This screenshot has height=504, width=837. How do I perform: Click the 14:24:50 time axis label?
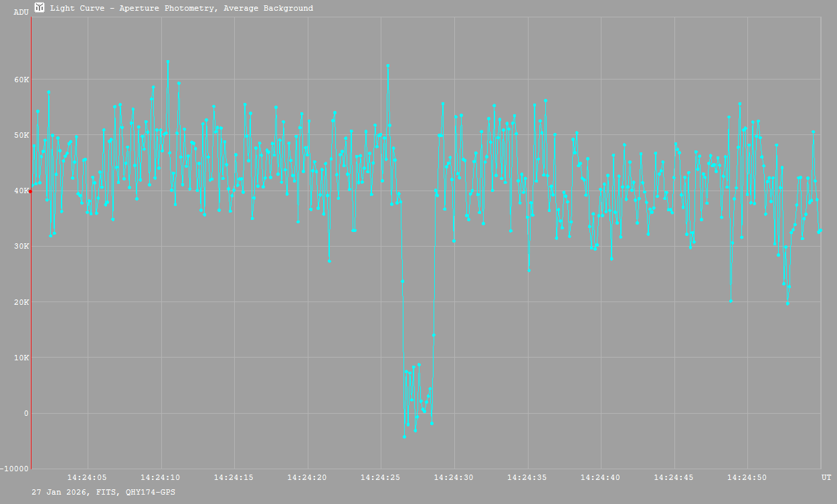point(747,477)
